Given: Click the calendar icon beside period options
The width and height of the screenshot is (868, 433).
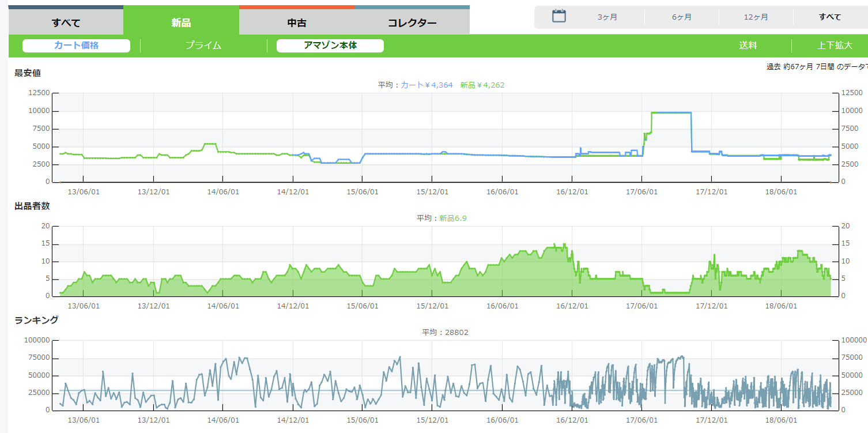Looking at the screenshot, I should point(558,16).
